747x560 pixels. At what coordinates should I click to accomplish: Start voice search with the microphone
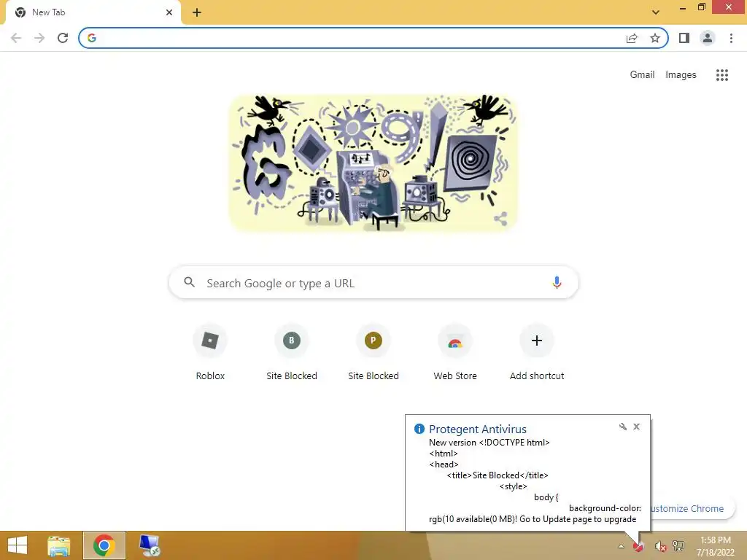click(x=557, y=283)
